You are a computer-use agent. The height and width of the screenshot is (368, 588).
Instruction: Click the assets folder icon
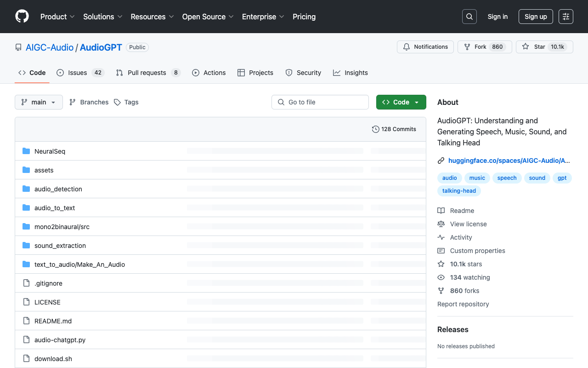coord(26,170)
